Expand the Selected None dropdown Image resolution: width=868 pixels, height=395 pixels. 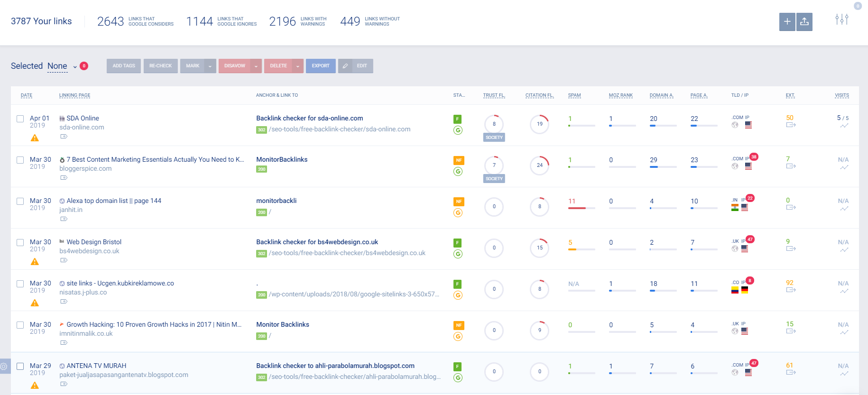point(74,66)
